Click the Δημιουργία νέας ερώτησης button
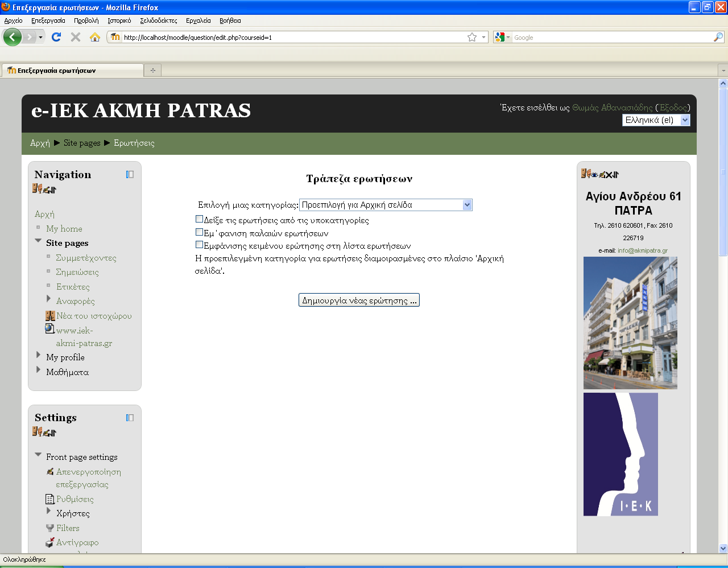This screenshot has height=568, width=728. click(359, 300)
